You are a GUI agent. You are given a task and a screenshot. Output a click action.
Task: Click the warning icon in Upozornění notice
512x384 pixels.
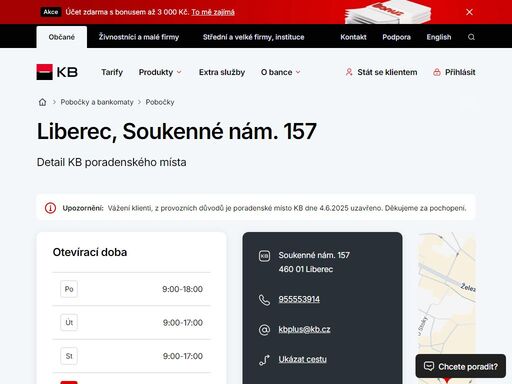(x=50, y=208)
